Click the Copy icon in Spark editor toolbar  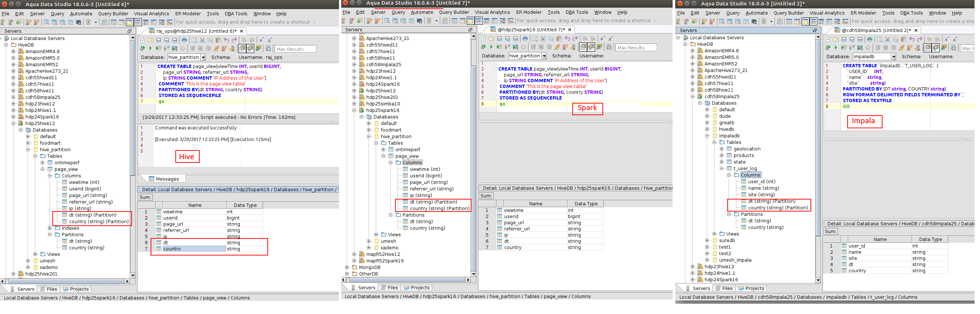(x=551, y=39)
